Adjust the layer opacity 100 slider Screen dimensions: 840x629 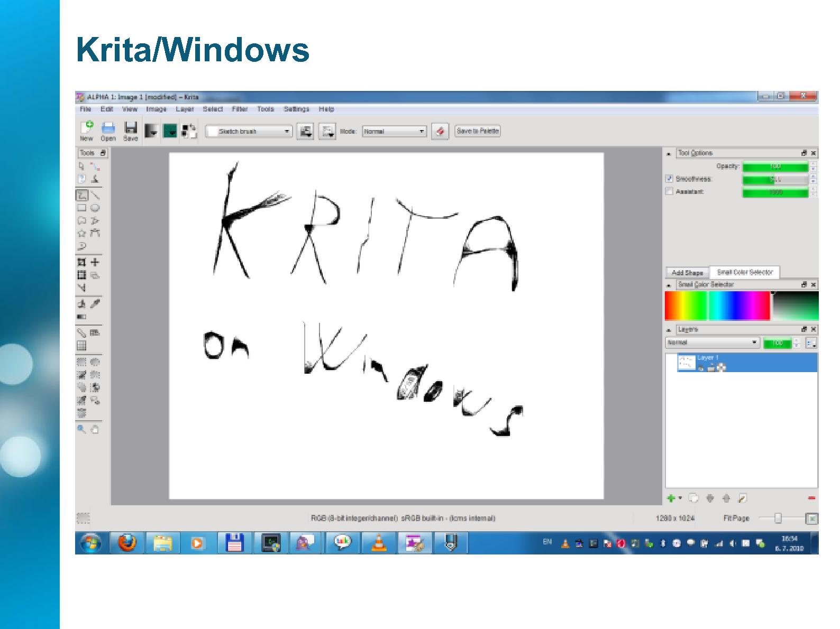(778, 343)
